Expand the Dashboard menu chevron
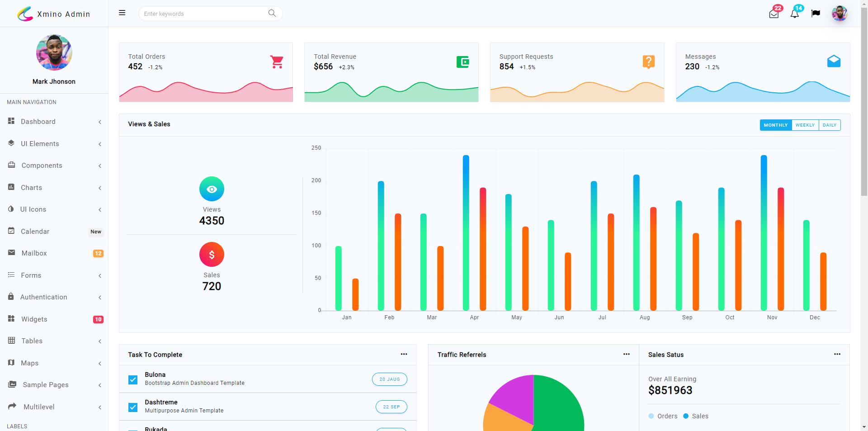The width and height of the screenshot is (868, 431). pyautogui.click(x=100, y=122)
